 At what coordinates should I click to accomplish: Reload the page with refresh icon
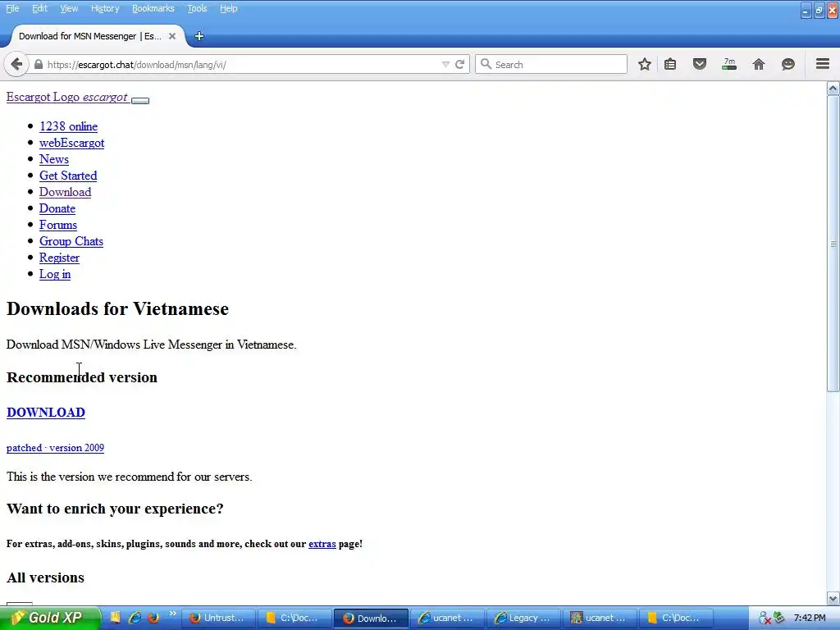pyautogui.click(x=459, y=64)
